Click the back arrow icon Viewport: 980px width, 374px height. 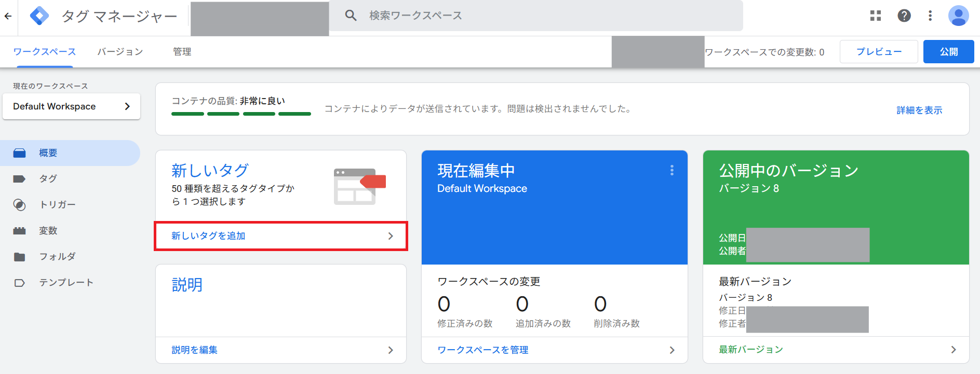8,16
